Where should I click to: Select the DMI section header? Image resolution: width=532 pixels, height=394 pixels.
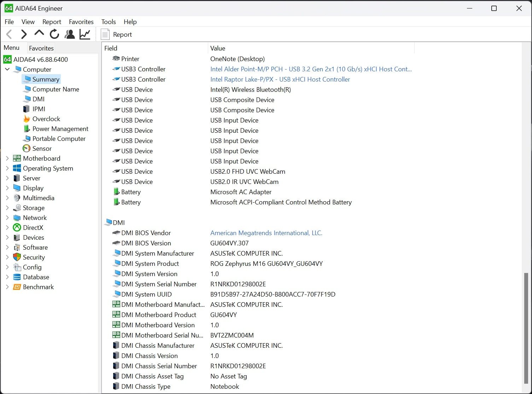click(x=115, y=222)
